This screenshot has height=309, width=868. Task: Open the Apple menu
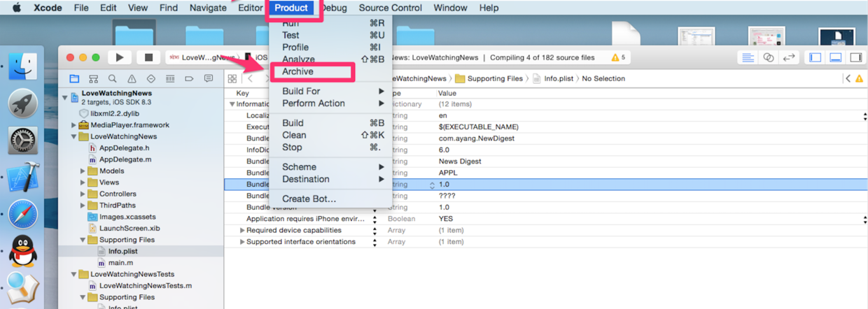click(x=16, y=8)
